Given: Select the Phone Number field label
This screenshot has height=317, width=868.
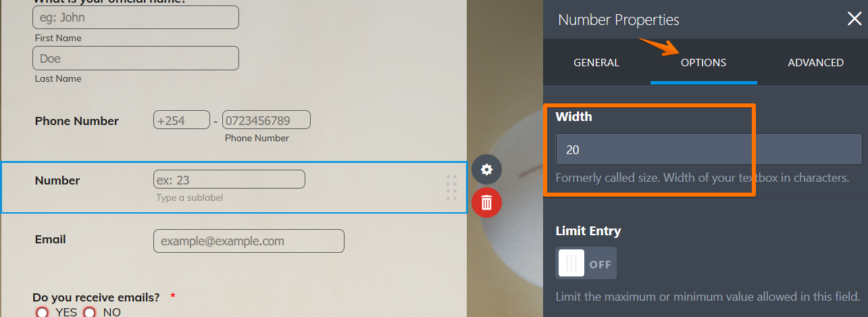Looking at the screenshot, I should click(76, 121).
